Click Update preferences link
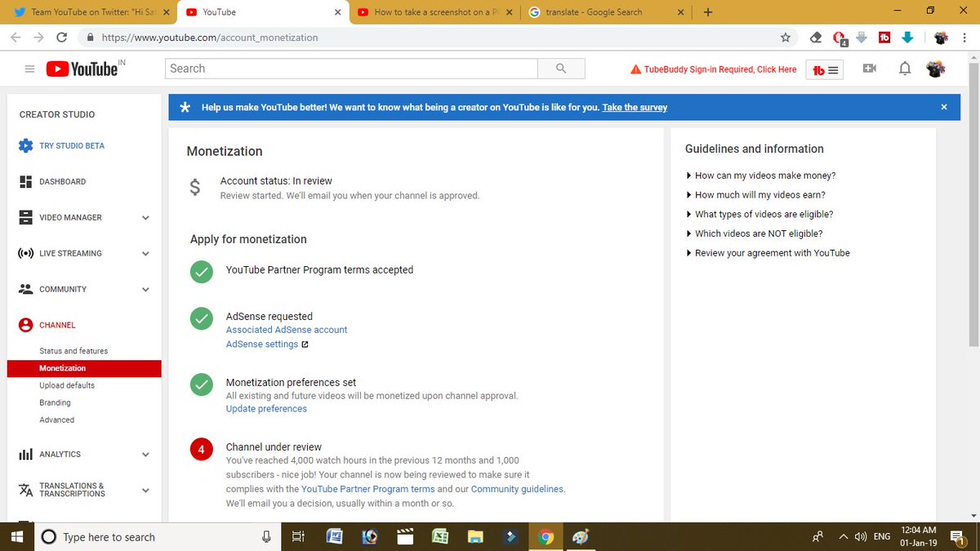 coord(266,409)
